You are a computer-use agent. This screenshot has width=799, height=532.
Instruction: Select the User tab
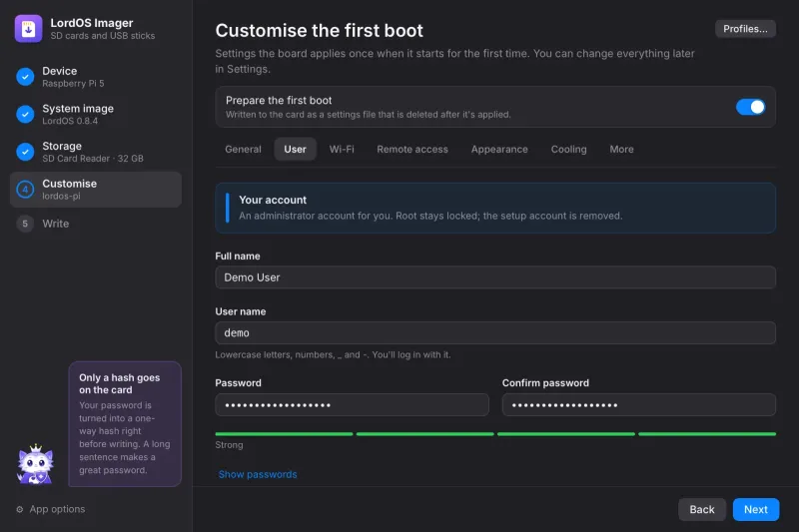(x=295, y=149)
